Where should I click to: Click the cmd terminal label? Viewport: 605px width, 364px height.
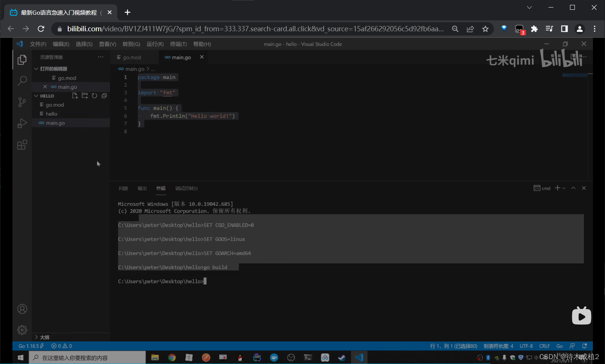click(542, 188)
